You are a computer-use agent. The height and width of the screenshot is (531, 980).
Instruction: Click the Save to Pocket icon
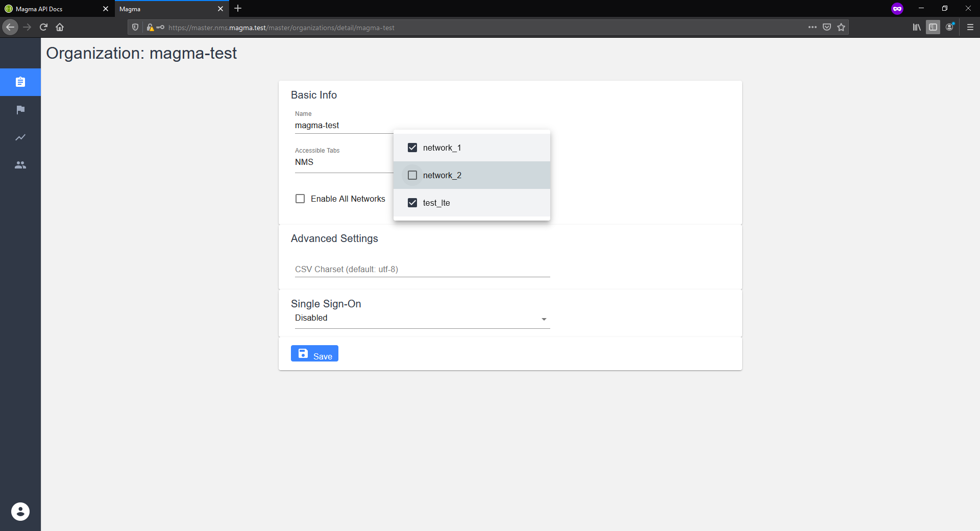827,28
